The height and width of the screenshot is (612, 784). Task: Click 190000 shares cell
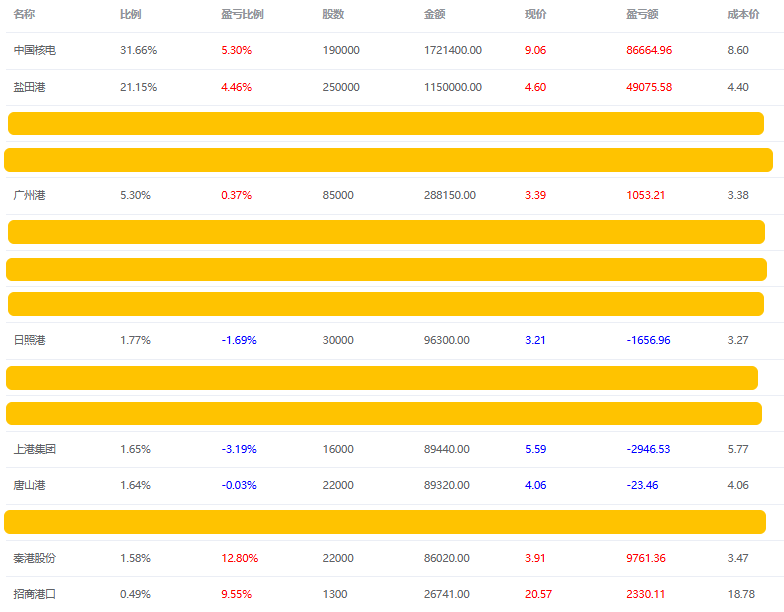point(341,50)
